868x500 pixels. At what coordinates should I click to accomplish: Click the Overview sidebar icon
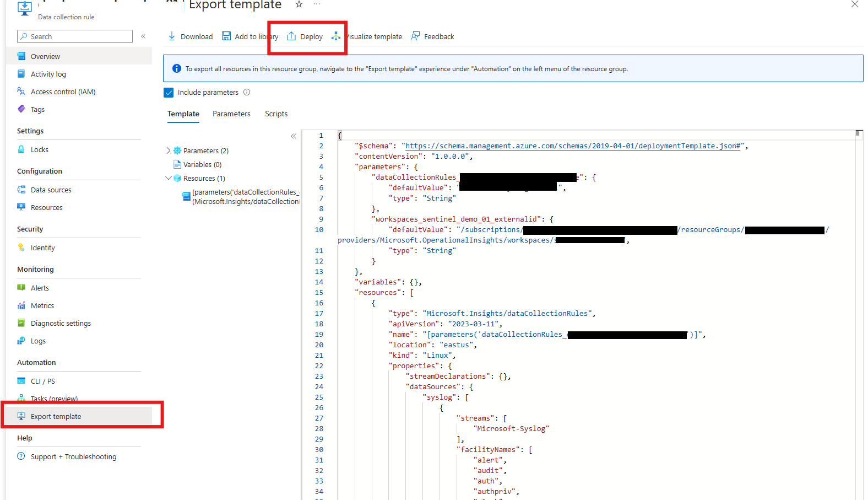(x=21, y=56)
